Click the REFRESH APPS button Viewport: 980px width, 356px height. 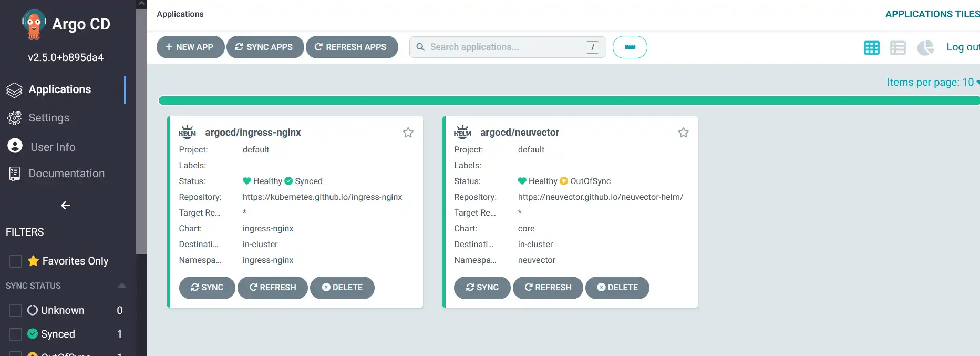(352, 47)
